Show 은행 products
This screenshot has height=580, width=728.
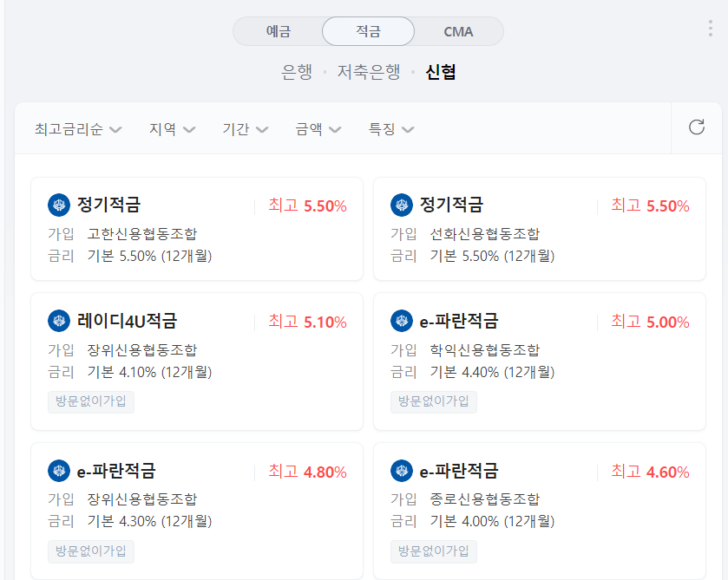pyautogui.click(x=297, y=72)
